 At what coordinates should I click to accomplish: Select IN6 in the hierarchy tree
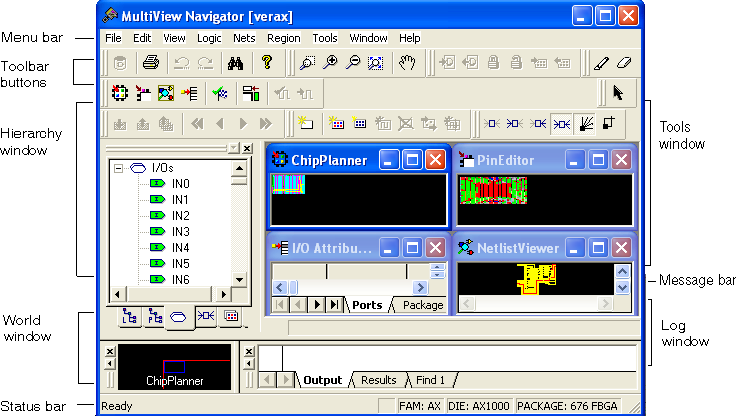(180, 279)
